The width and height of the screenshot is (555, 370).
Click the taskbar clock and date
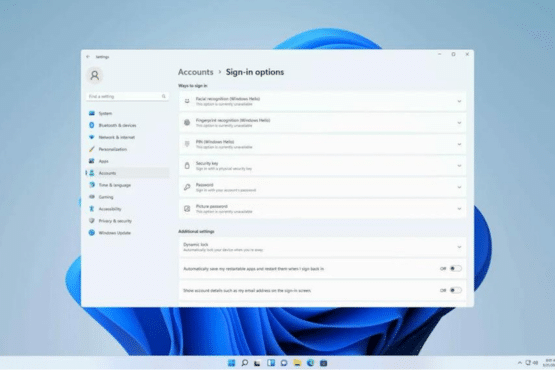click(x=549, y=363)
